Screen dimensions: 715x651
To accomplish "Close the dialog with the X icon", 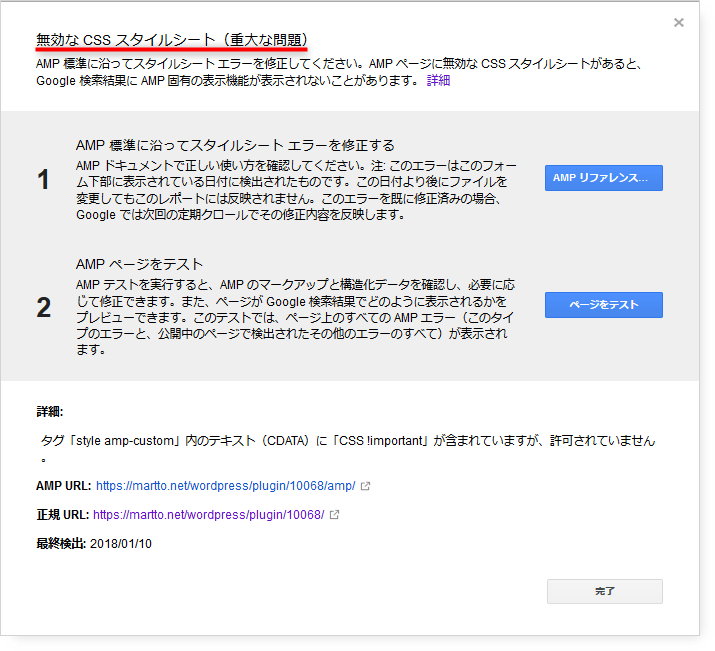I will point(679,22).
